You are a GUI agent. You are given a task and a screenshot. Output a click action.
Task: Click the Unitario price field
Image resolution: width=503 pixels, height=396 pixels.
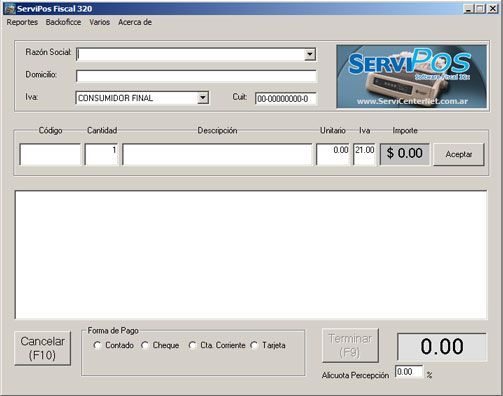[333, 154]
